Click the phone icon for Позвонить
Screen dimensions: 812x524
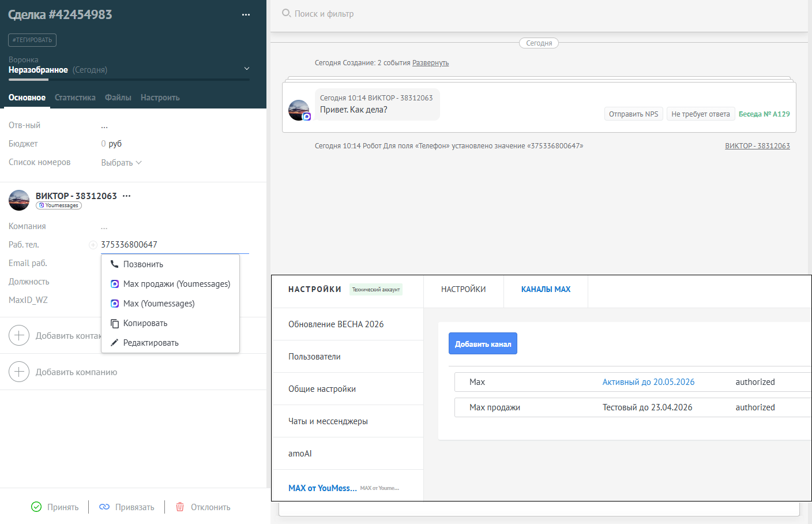(x=114, y=264)
